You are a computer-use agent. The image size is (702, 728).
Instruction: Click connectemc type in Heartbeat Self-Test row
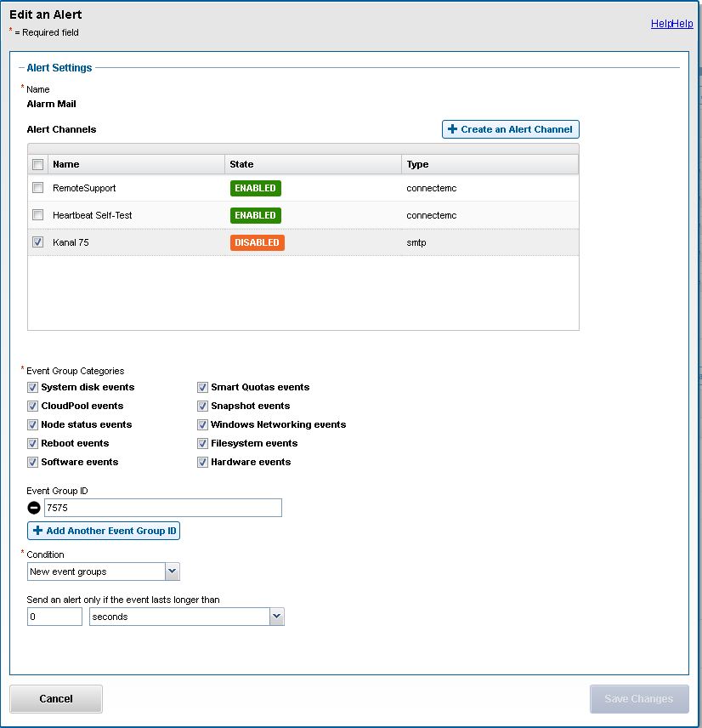tap(432, 215)
